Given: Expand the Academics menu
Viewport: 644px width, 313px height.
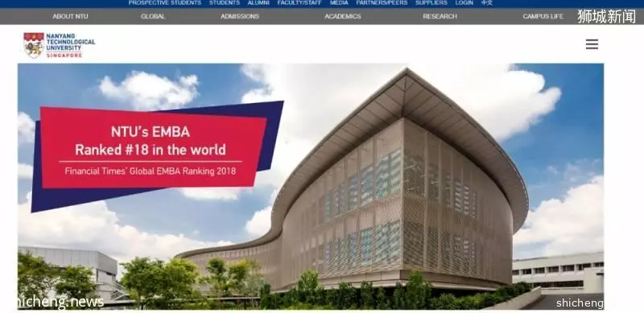Looking at the screenshot, I should 343,16.
